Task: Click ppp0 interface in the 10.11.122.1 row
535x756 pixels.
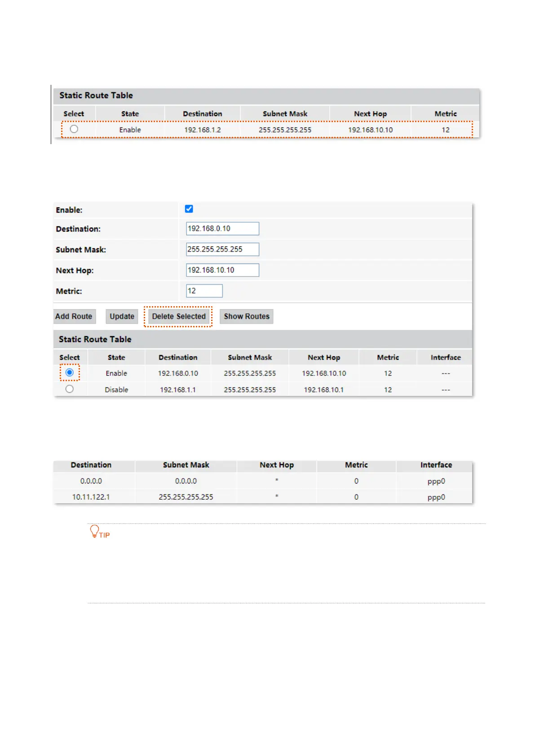Action: coord(436,497)
